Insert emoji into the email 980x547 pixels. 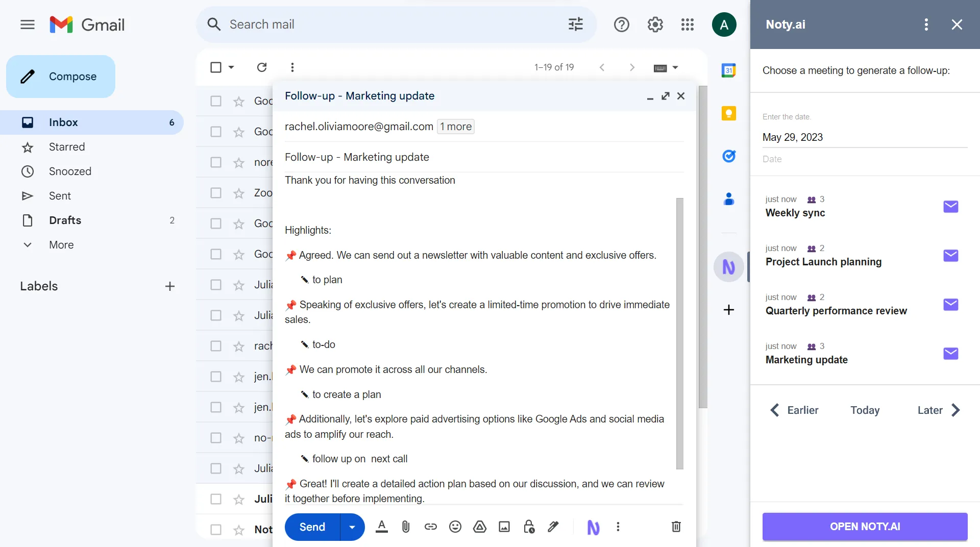point(455,527)
